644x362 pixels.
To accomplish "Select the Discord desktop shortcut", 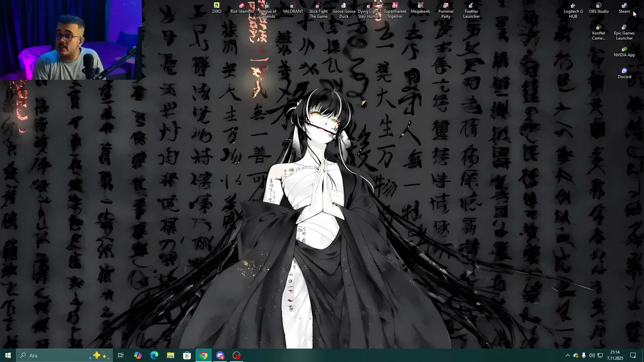I will pyautogui.click(x=624, y=73).
